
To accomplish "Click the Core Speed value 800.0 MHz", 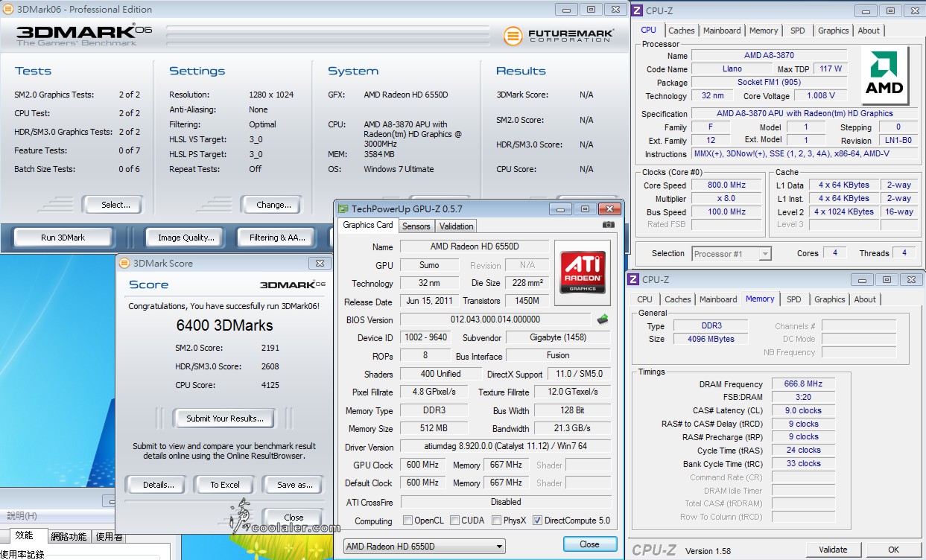I will pos(726,185).
